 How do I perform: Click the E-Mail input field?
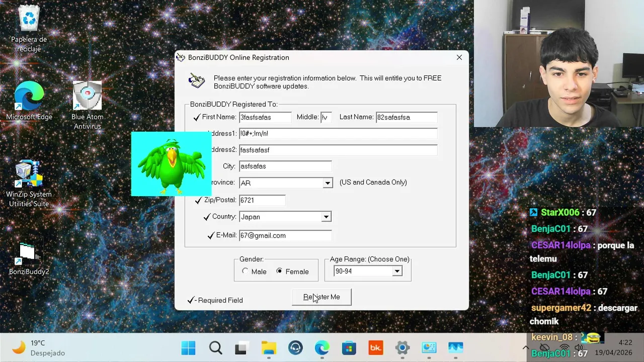[285, 235]
